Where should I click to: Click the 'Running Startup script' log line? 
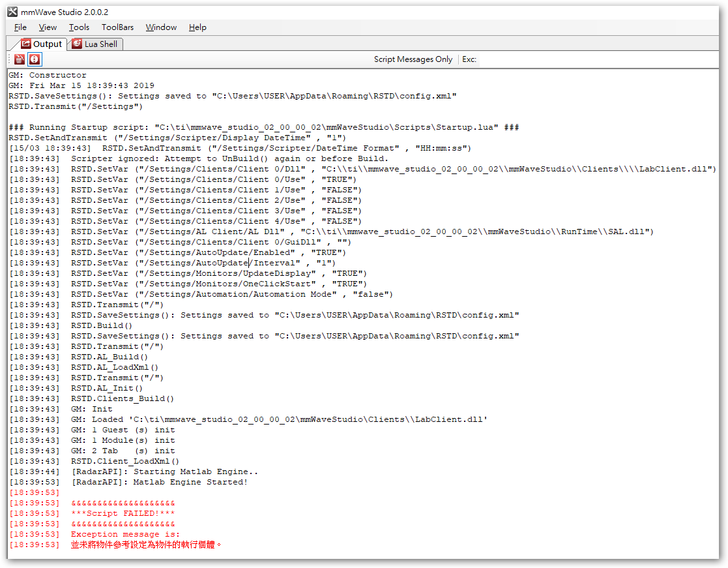click(264, 127)
